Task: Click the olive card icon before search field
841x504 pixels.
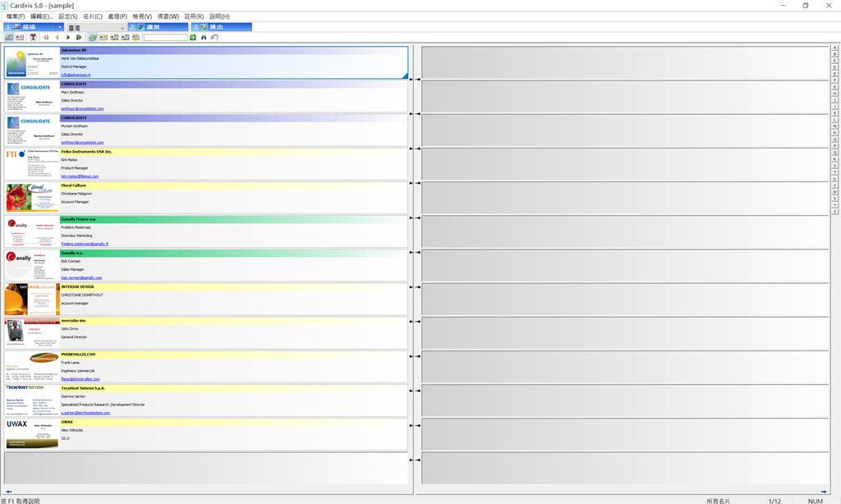Action: (x=136, y=38)
